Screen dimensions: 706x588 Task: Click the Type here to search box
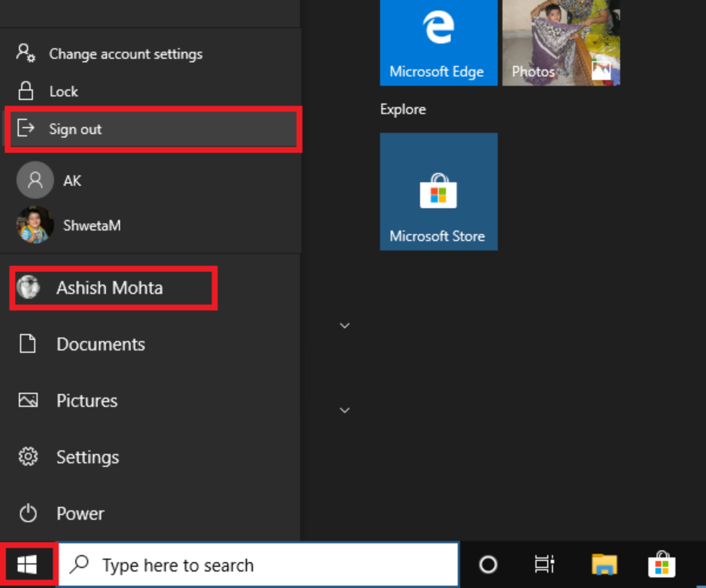point(259,565)
